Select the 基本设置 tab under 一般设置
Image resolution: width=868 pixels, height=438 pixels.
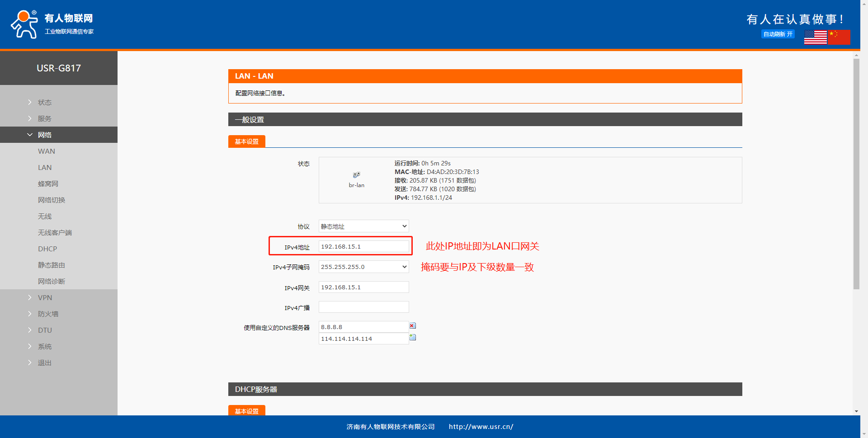click(x=246, y=142)
